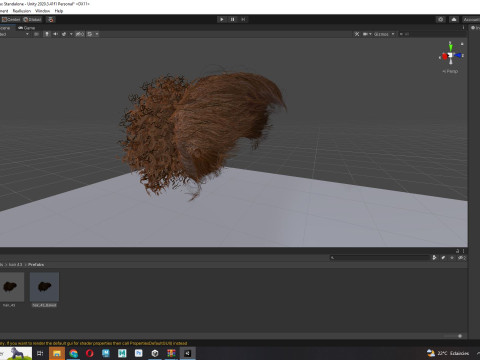This screenshot has width=480, height=360.
Task: Open Opera browser from the taskbar
Action: point(89,353)
